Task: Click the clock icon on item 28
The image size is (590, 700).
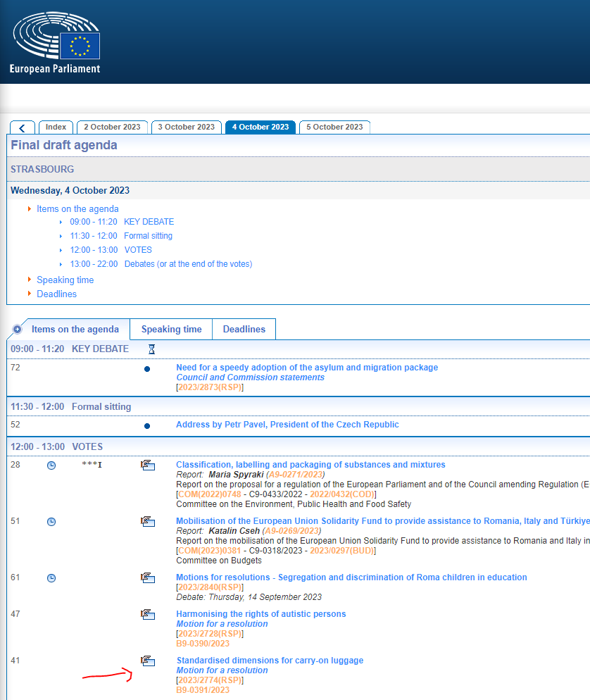Action: 51,465
